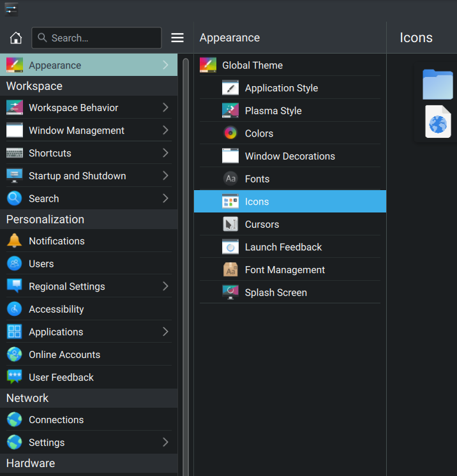Image resolution: width=457 pixels, height=476 pixels.
Task: Click the Splash Screen icon
Action: (x=230, y=292)
